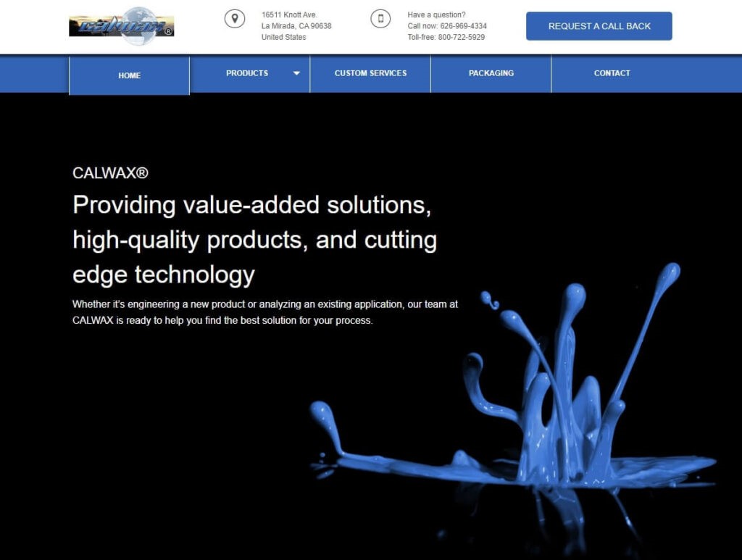Click the paragraph about engineering a new product
This screenshot has height=560, width=742.
(x=264, y=312)
